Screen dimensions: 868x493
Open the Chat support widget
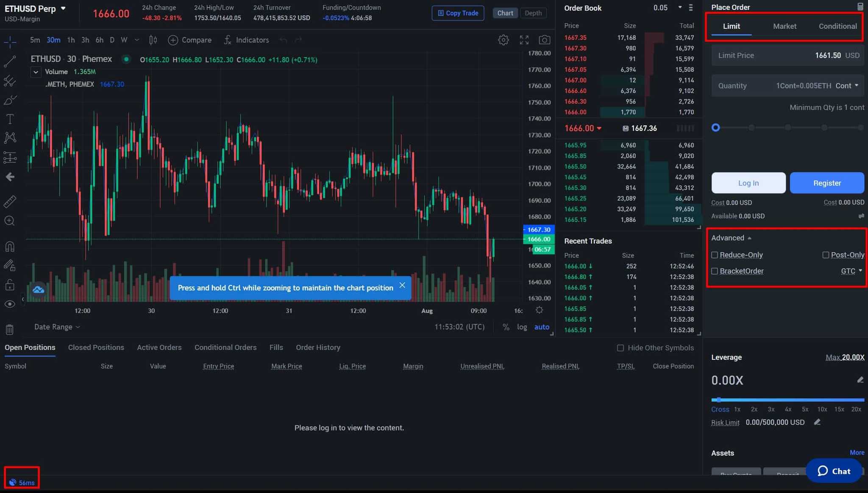click(833, 471)
